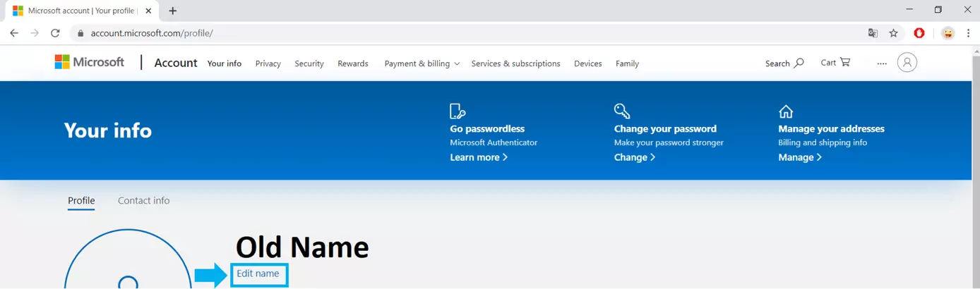Click the Manage addresses home icon

786,111
